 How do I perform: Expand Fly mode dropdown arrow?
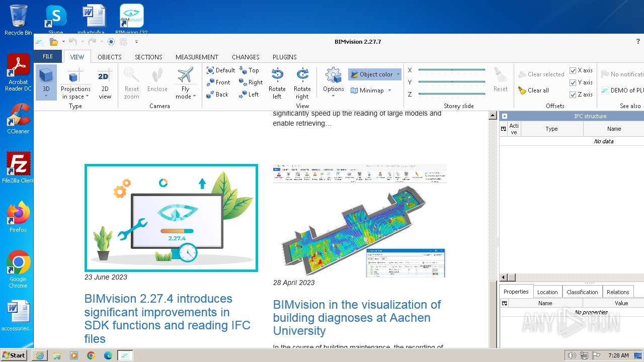point(194,97)
